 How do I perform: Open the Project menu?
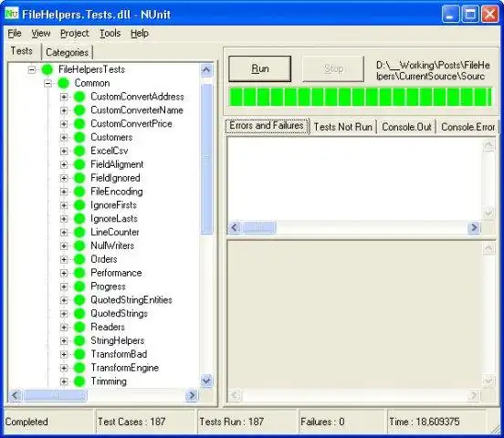pos(75,33)
